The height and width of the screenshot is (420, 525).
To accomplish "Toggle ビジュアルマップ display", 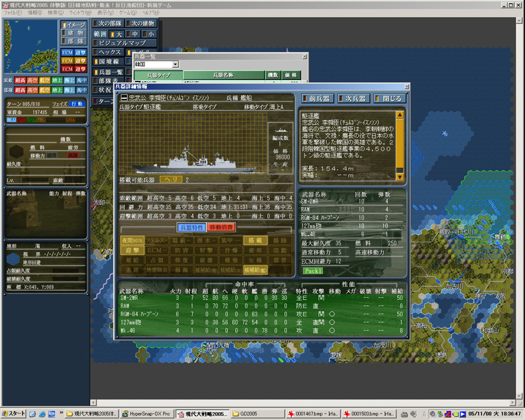I will click(124, 43).
